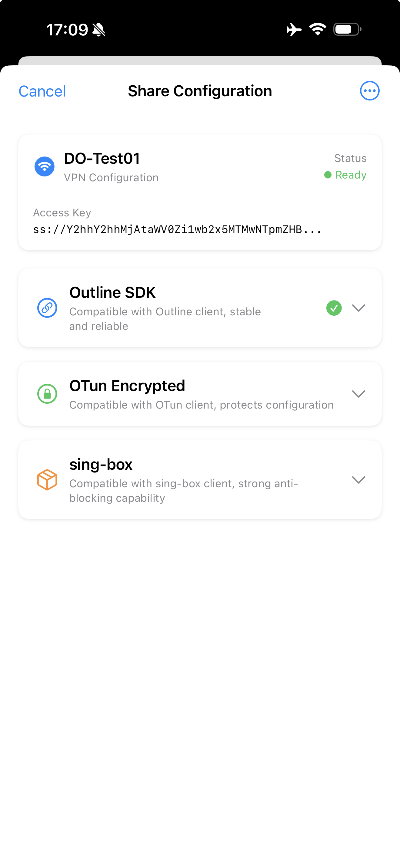Tap the airplane mode status icon
This screenshot has height=868, width=400.
[x=294, y=30]
